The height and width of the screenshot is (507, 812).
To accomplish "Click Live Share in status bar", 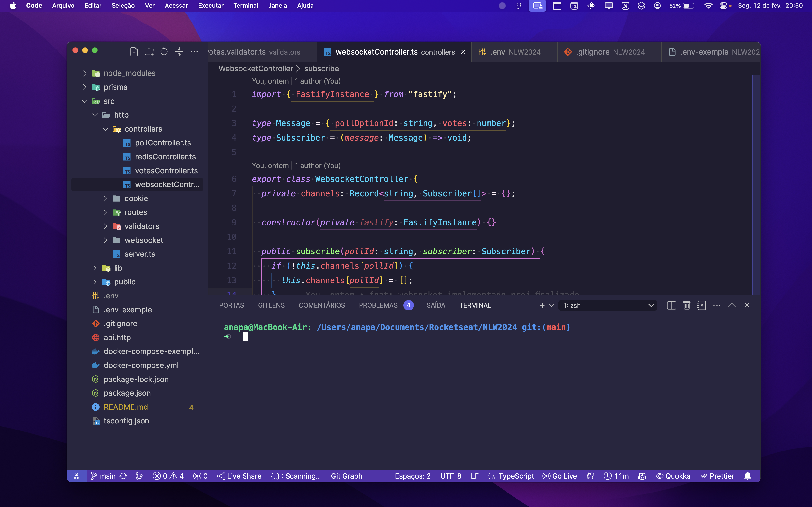I will (239, 476).
